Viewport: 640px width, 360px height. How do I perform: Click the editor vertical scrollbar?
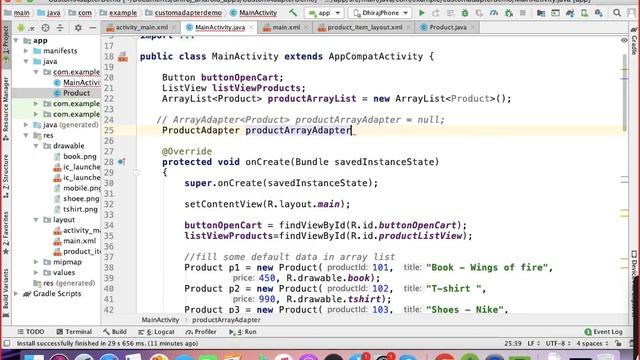click(x=624, y=93)
